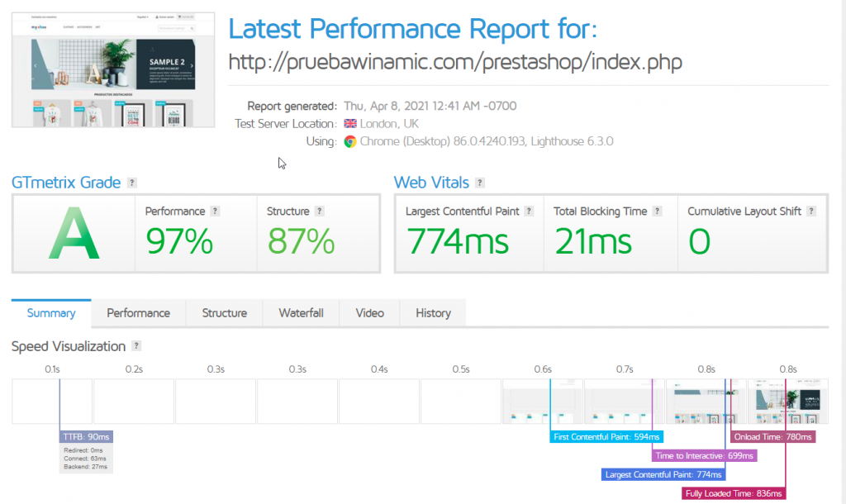This screenshot has width=846, height=504.
Task: Click the TTFB 90ms timeline marker
Action: (86, 436)
